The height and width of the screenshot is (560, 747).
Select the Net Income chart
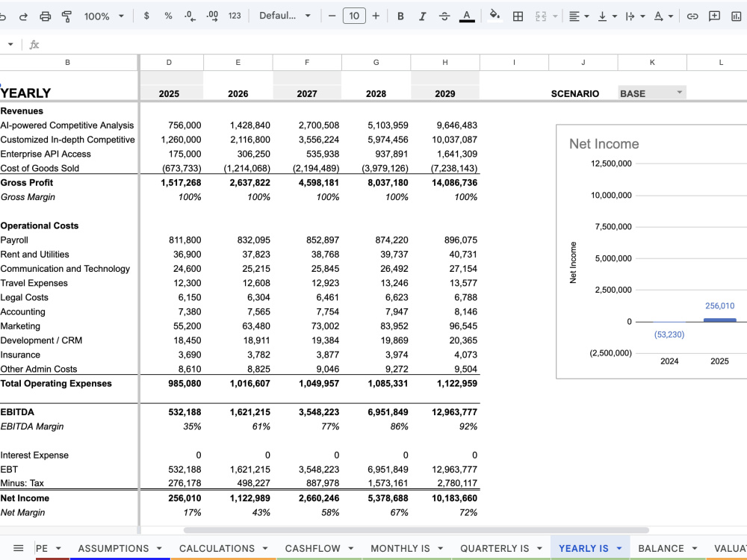[651, 252]
